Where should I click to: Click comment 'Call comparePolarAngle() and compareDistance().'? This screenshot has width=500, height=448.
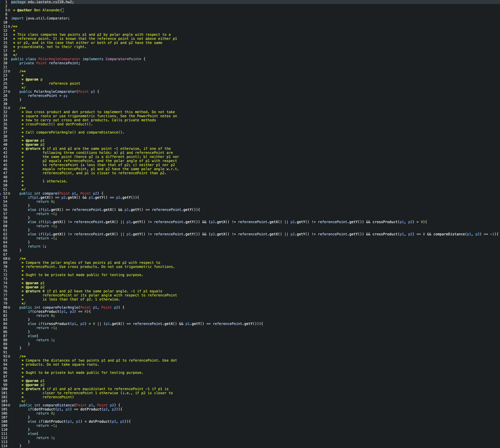[x=75, y=132]
